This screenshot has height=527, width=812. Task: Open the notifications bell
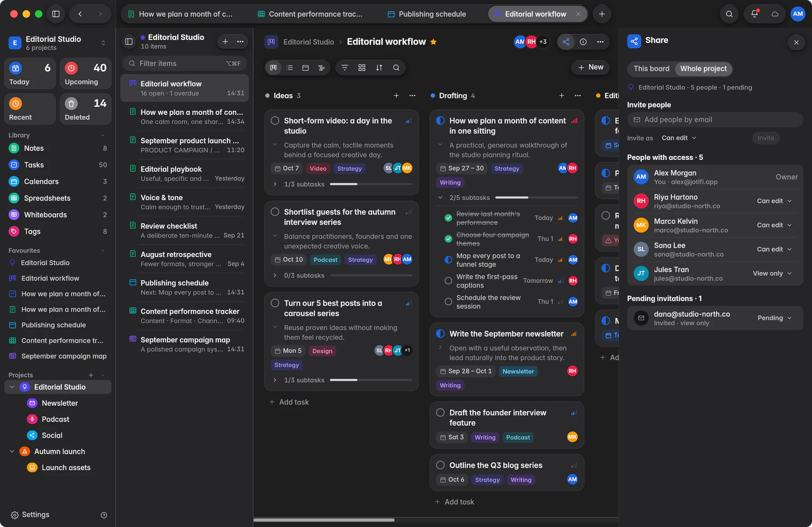click(x=754, y=14)
